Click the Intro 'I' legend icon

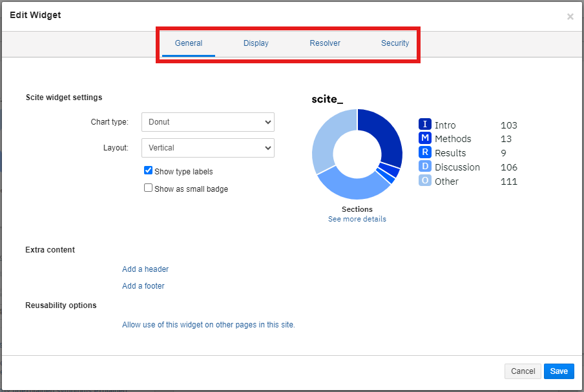tap(424, 125)
